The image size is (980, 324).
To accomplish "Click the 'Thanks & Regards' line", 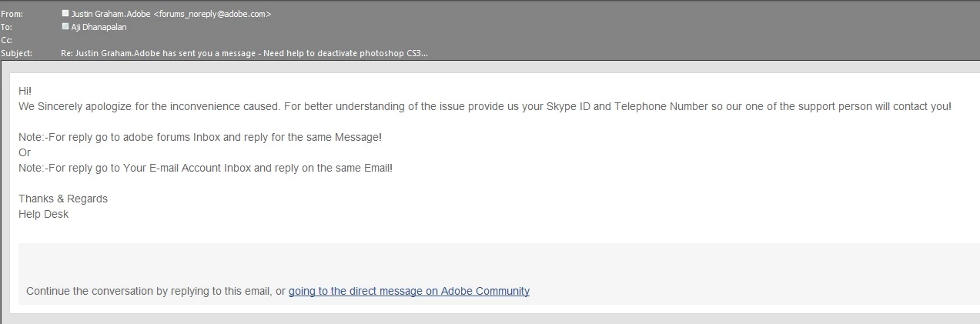I will click(x=63, y=199).
